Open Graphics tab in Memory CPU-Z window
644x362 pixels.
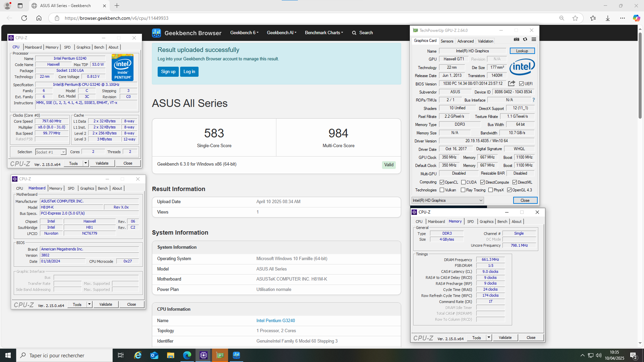[x=486, y=222]
